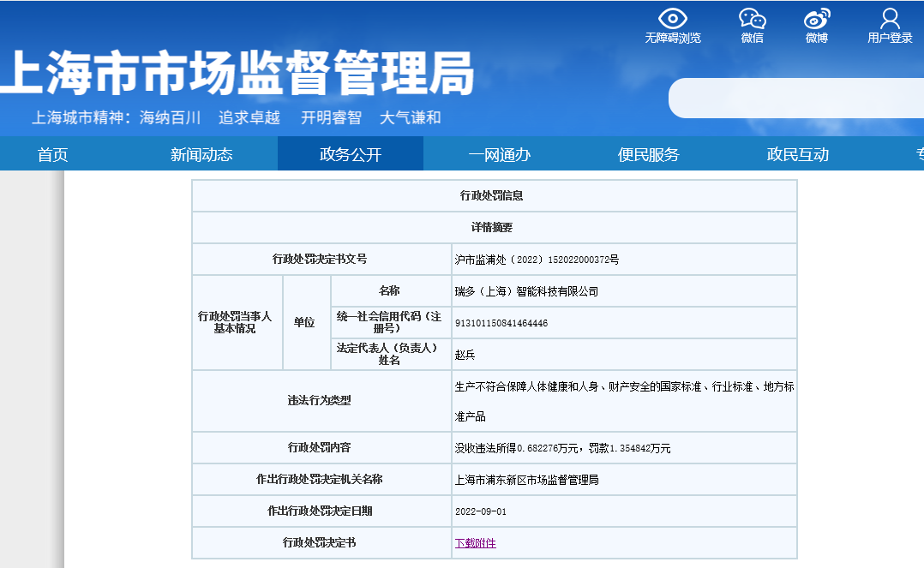
Task: Click the white search box in header
Action: [x=795, y=98]
